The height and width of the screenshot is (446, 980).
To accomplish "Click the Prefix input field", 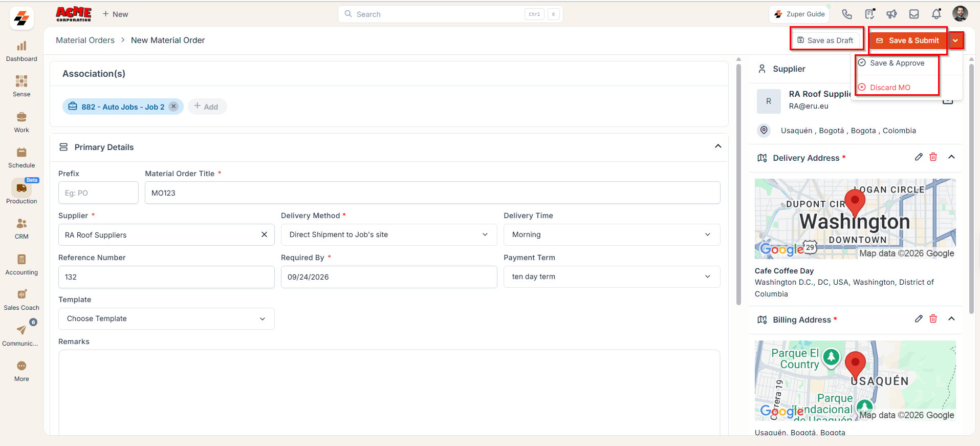I will [x=98, y=193].
